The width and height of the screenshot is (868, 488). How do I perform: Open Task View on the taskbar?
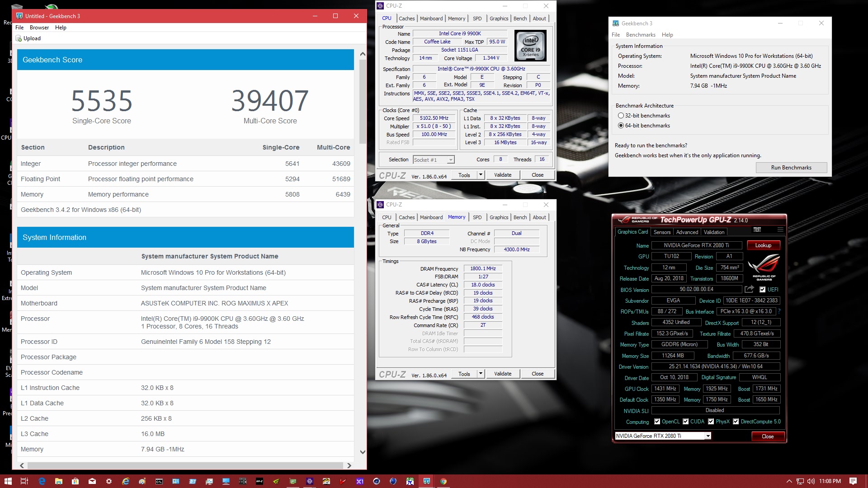(x=24, y=481)
